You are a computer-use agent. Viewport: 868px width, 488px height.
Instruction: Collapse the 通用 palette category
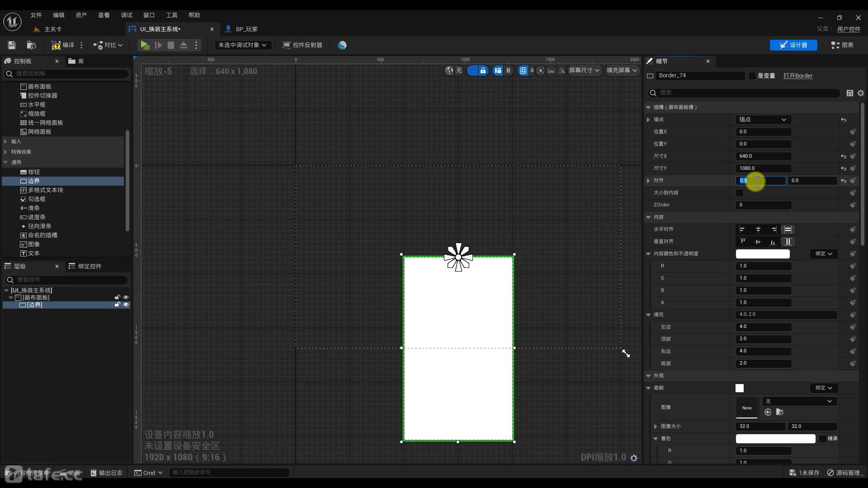(5, 162)
